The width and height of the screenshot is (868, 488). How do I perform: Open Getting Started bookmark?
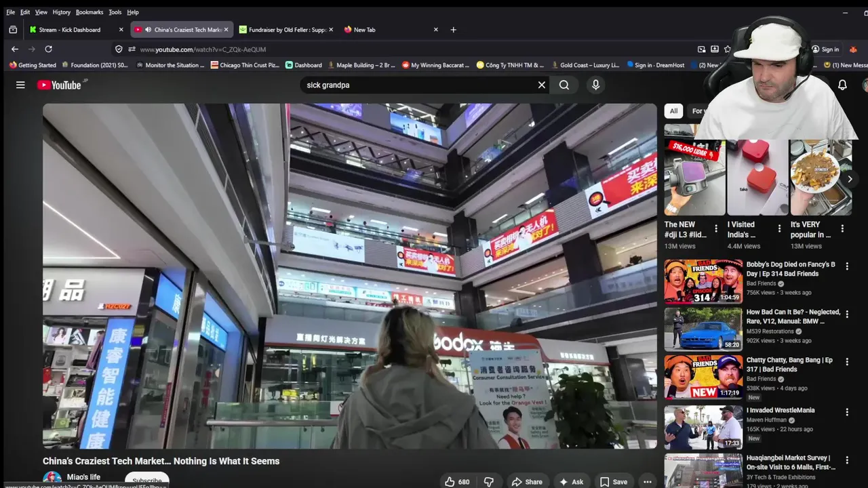[33, 65]
